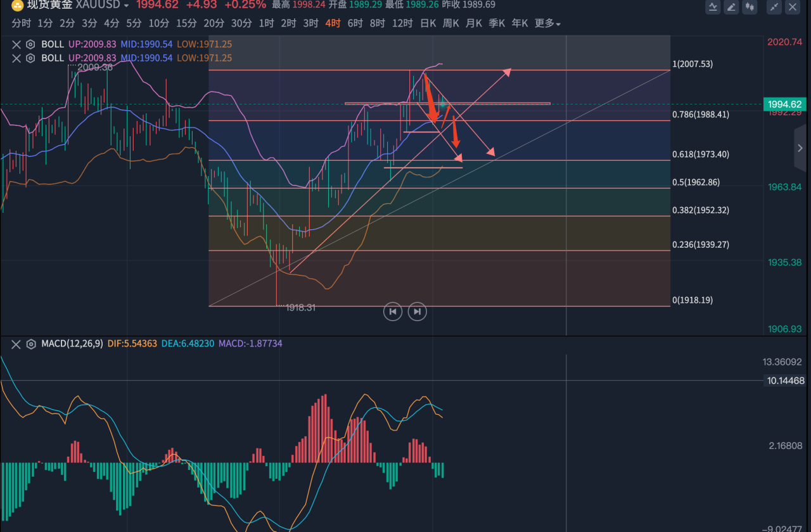
Task: Open the indicators chart-line icon
Action: (x=713, y=7)
